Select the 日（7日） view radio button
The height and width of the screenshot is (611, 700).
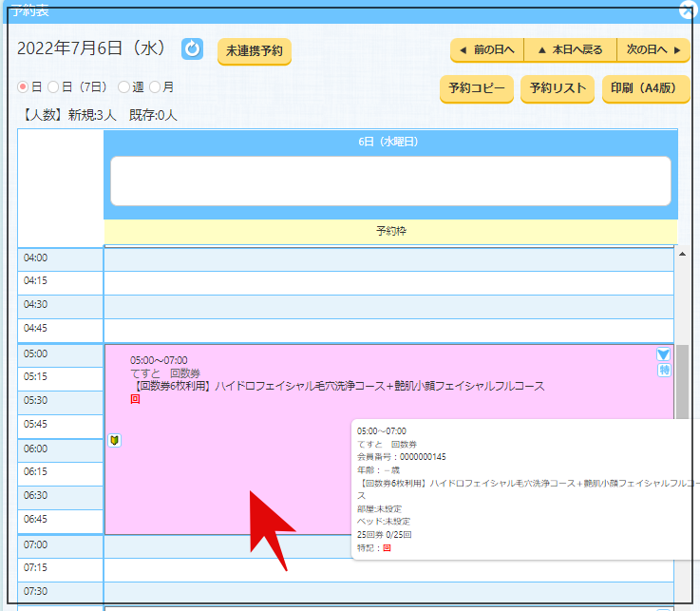click(x=53, y=86)
